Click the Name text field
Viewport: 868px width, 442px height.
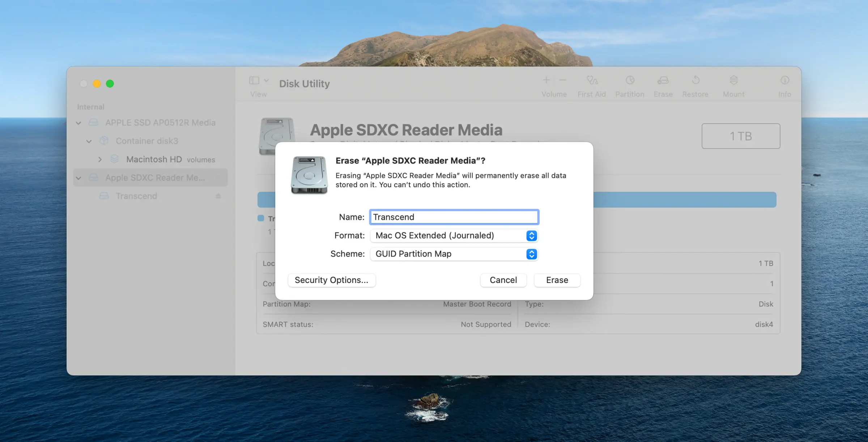tap(454, 217)
